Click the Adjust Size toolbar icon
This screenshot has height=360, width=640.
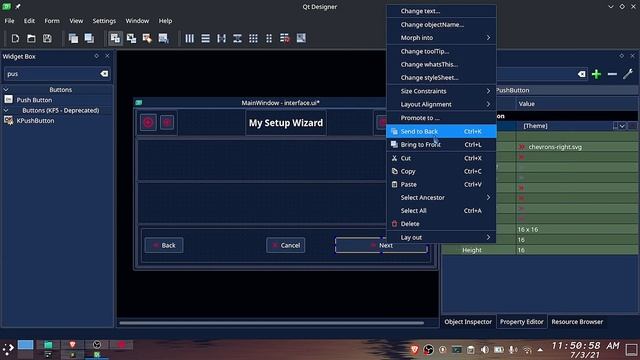[301, 38]
